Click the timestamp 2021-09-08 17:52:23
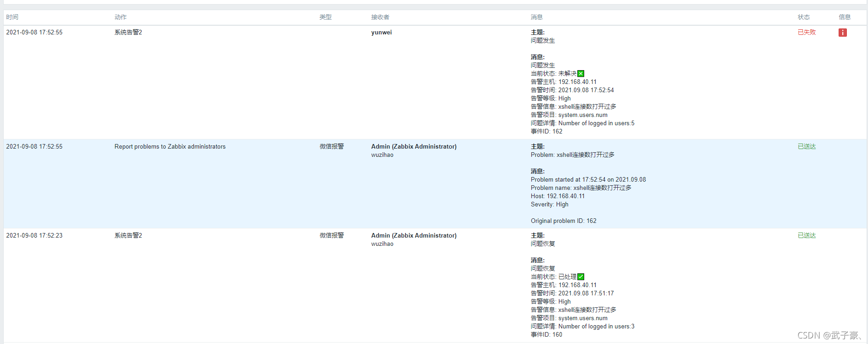The width and height of the screenshot is (868, 344). click(34, 236)
